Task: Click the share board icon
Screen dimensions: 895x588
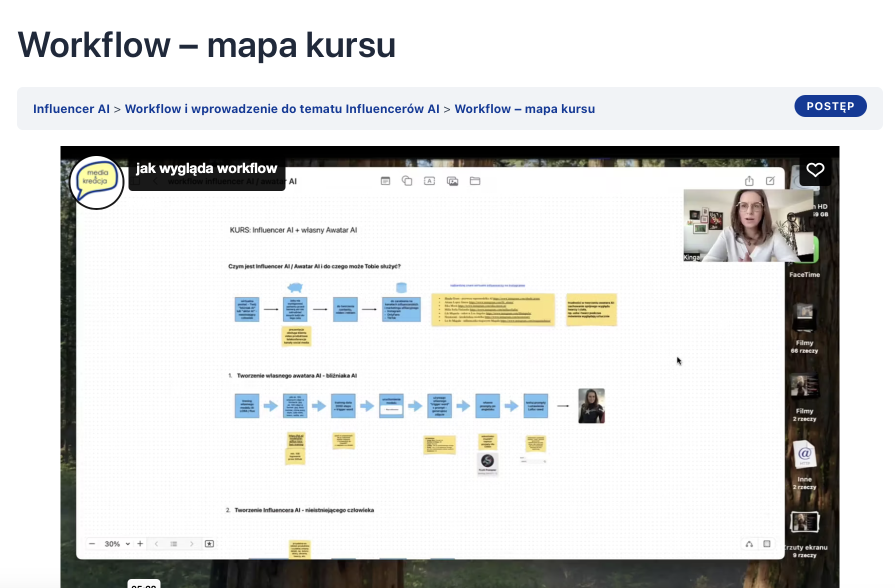Action: (x=749, y=181)
